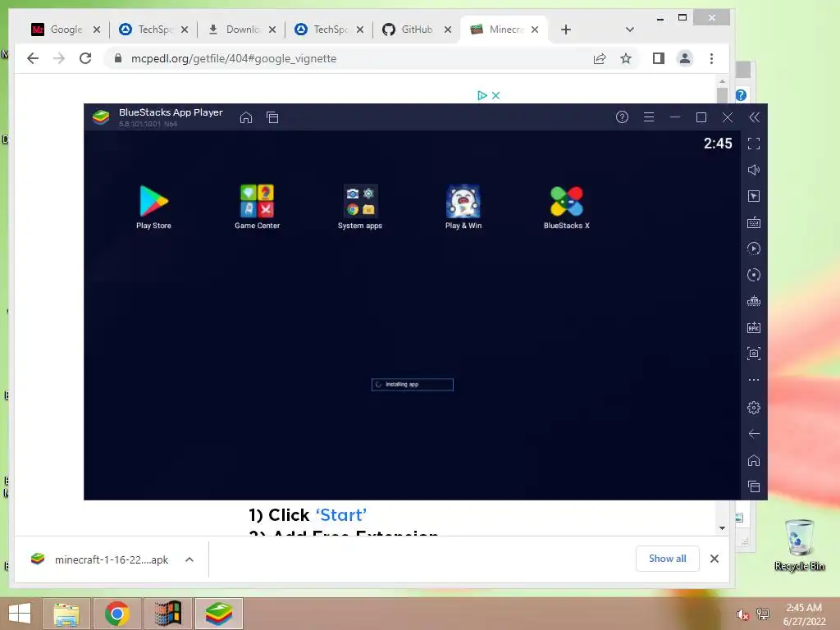Open the Windows Start button

pyautogui.click(x=20, y=614)
